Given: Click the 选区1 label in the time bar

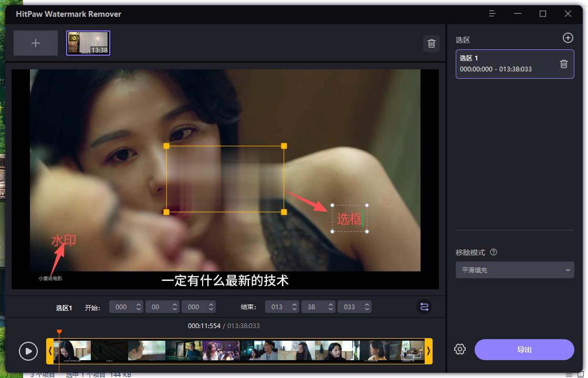Looking at the screenshot, I should click(64, 308).
